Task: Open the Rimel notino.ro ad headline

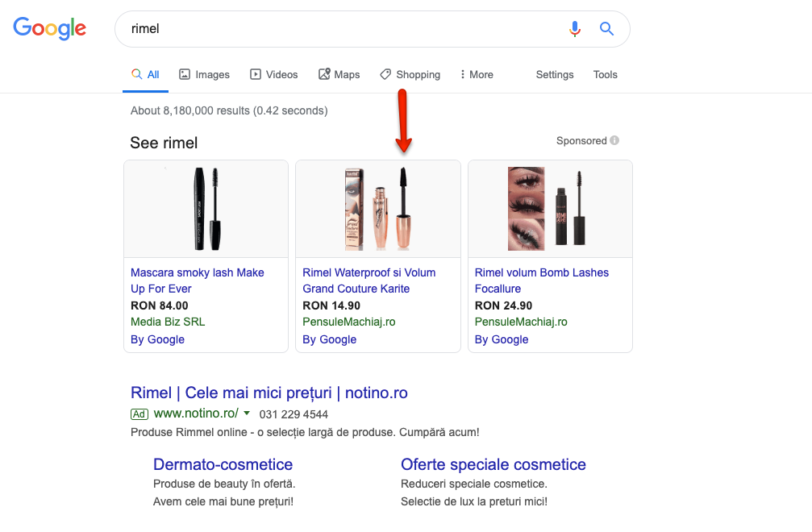Action: point(269,393)
